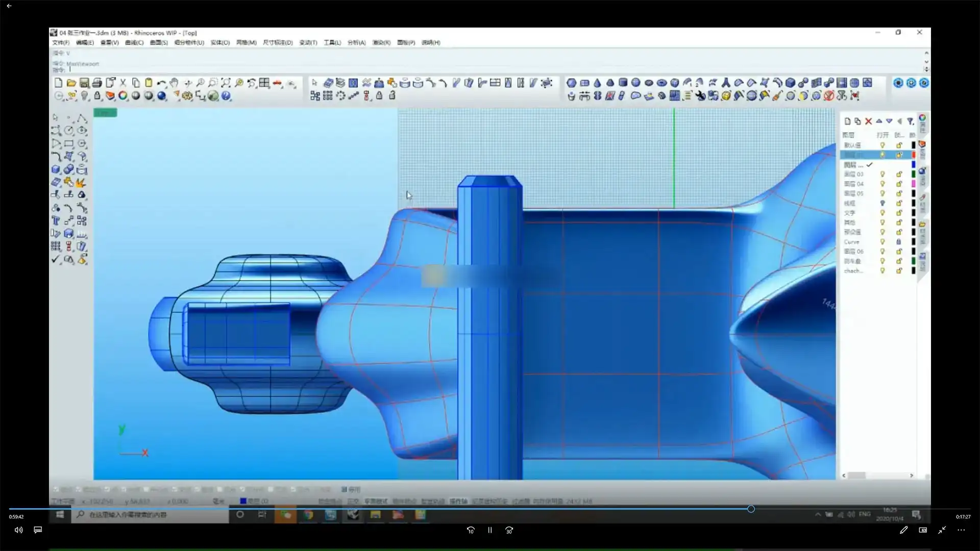980x551 pixels.
Task: Click the Undo arrow icon
Action: pos(161,83)
